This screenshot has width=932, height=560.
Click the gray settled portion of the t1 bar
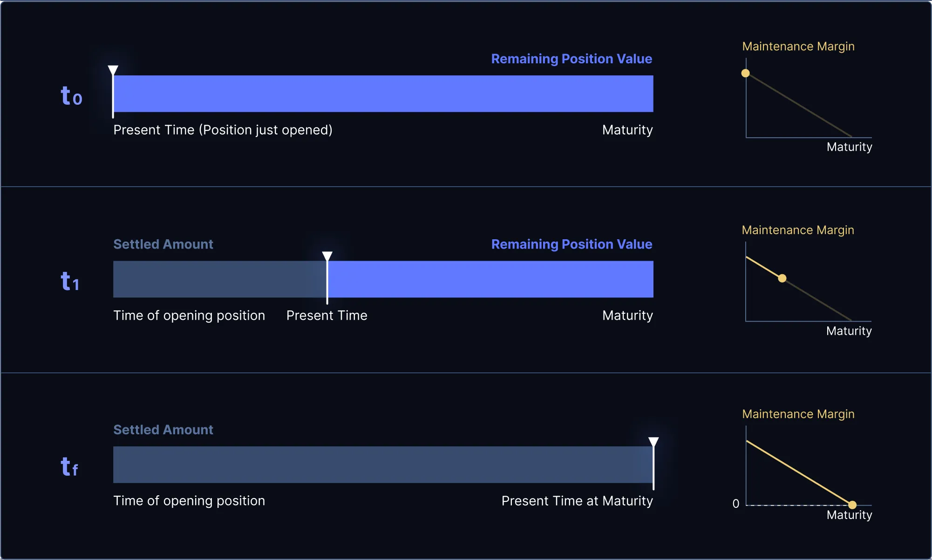(219, 279)
